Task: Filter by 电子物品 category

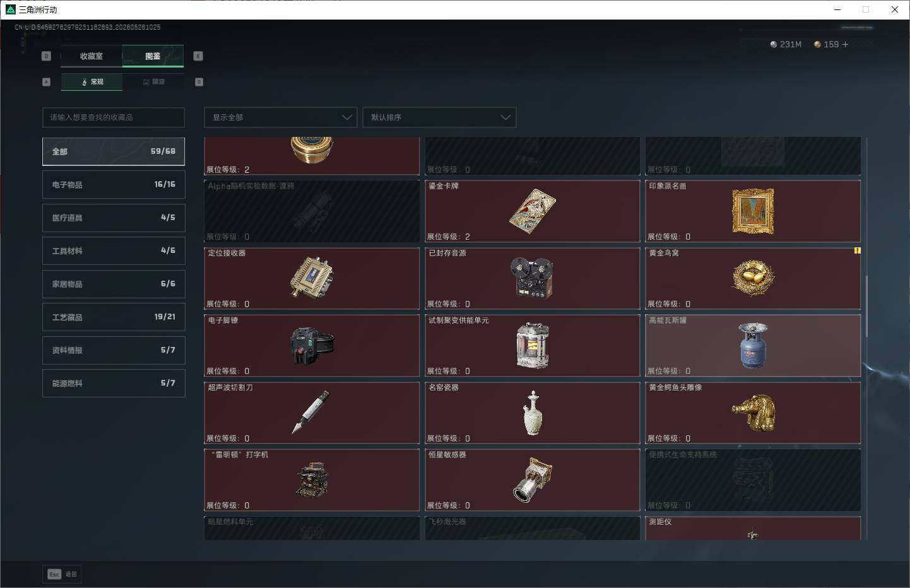Action: [x=114, y=185]
